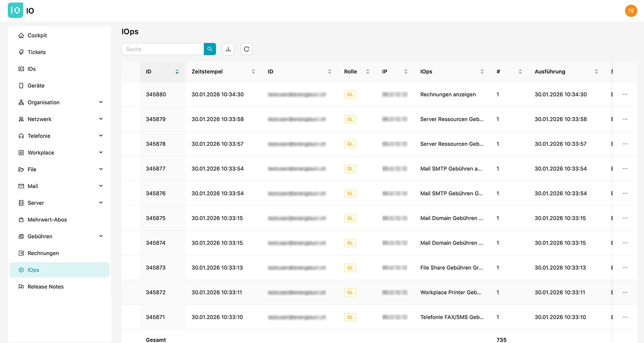The image size is (644, 343).
Task: Select the Cockpit sidebar item
Action: point(37,36)
